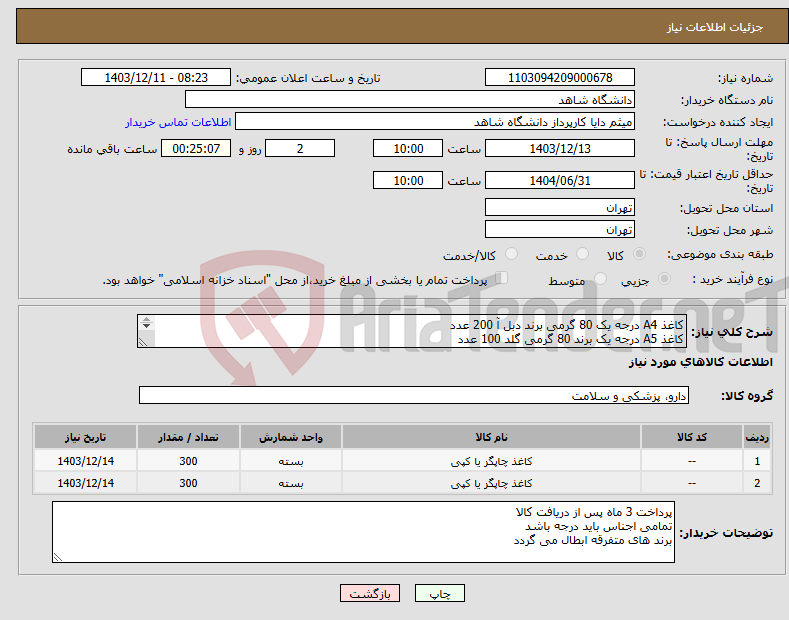Select the خدمت radio button

click(x=582, y=254)
